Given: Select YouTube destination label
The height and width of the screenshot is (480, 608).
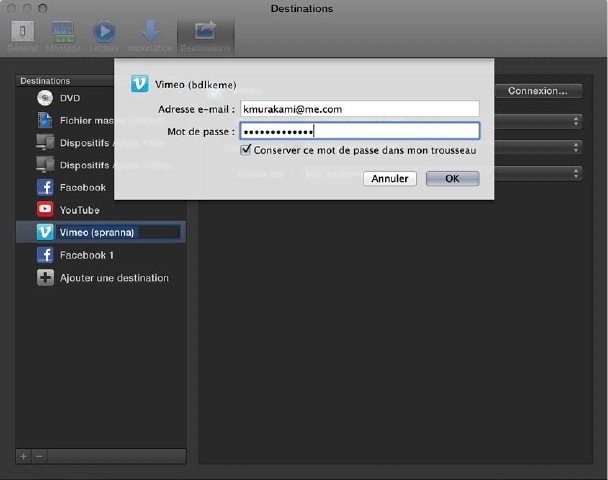Looking at the screenshot, I should click(79, 210).
